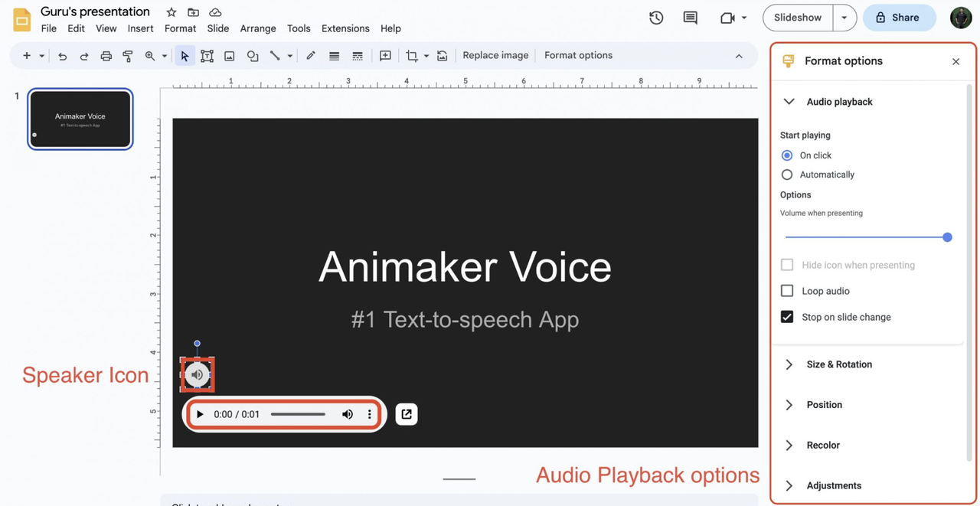Click the border color pencil icon
Image resolution: width=980 pixels, height=506 pixels.
tap(310, 55)
